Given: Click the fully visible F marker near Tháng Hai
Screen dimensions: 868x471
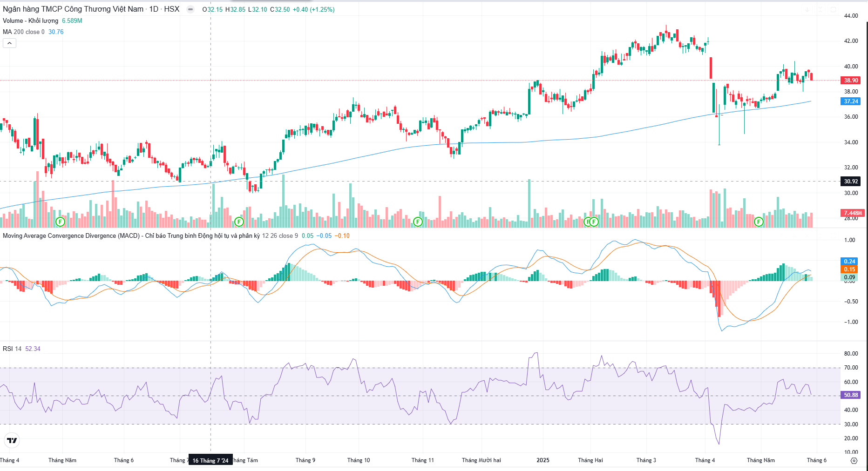Looking at the screenshot, I should [x=594, y=222].
